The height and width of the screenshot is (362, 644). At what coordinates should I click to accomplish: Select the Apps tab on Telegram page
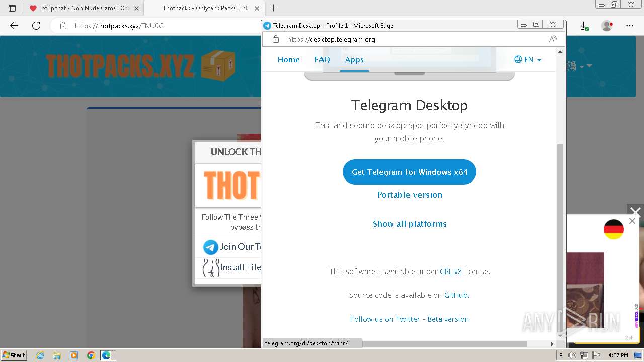tap(354, 59)
